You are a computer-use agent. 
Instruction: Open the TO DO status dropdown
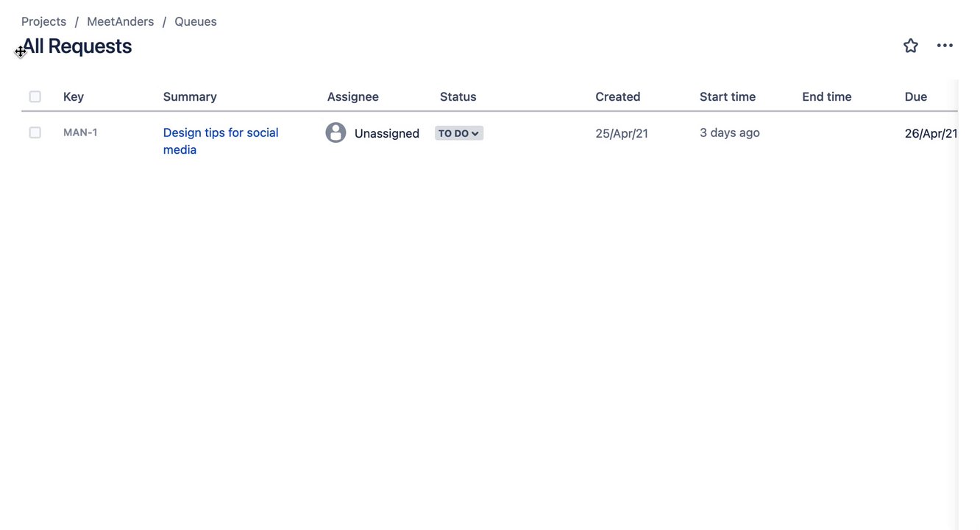459,133
